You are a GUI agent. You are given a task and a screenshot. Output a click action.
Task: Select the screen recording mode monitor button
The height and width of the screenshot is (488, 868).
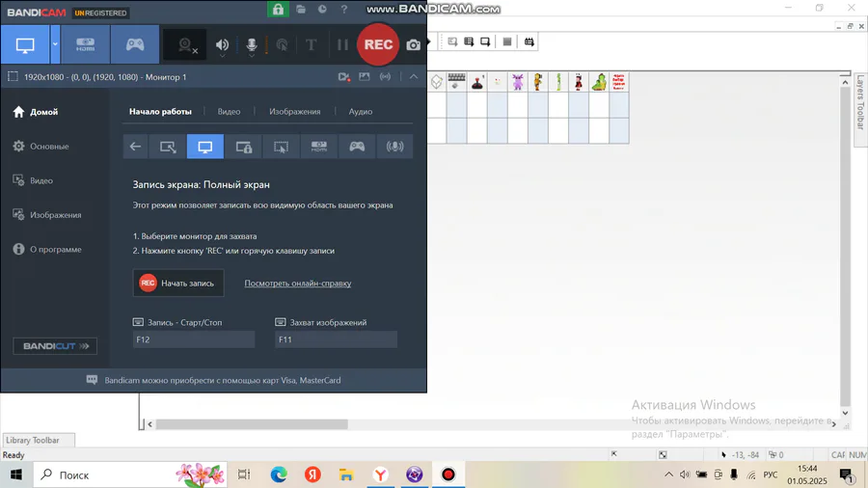click(25, 44)
